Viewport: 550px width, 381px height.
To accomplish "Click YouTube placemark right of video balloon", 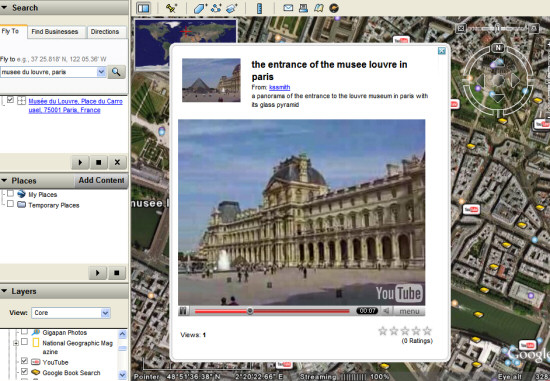I will point(471,210).
